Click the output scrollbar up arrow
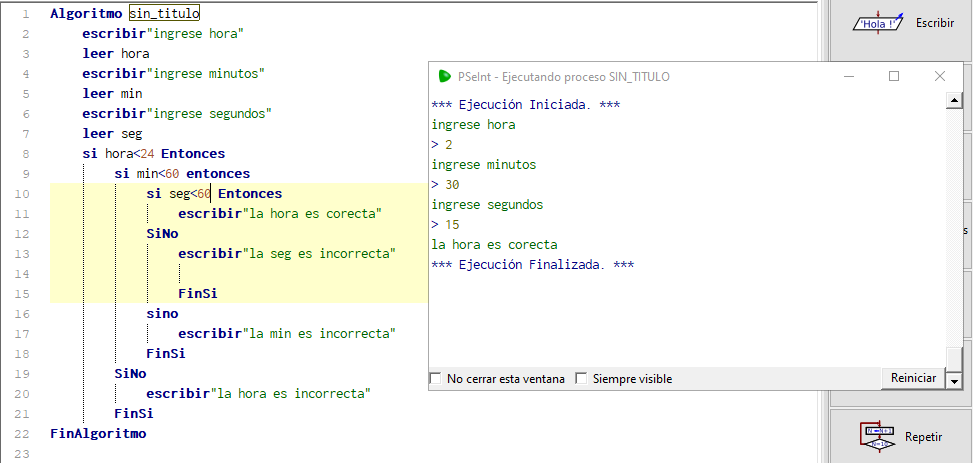973x463 pixels. (954, 100)
